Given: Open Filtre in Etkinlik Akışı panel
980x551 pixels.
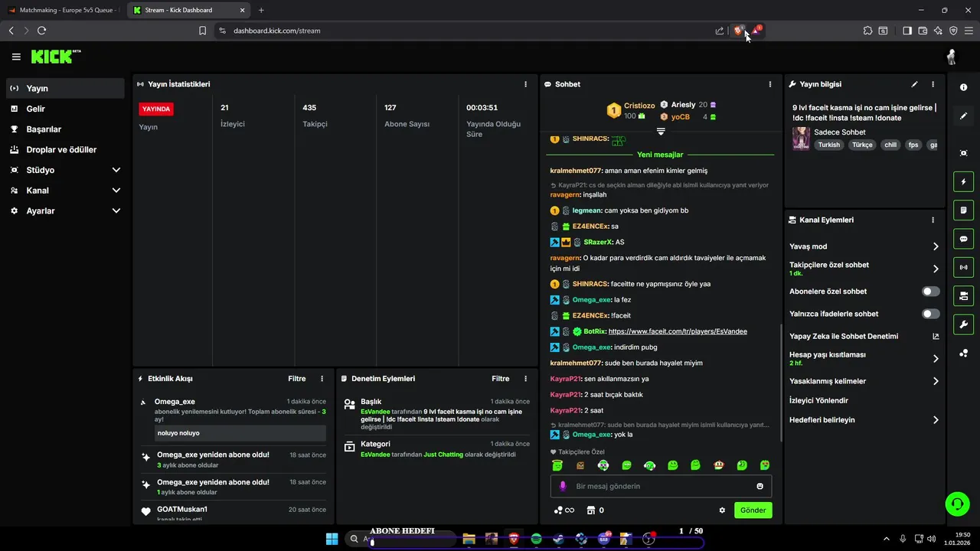Looking at the screenshot, I should coord(297,379).
